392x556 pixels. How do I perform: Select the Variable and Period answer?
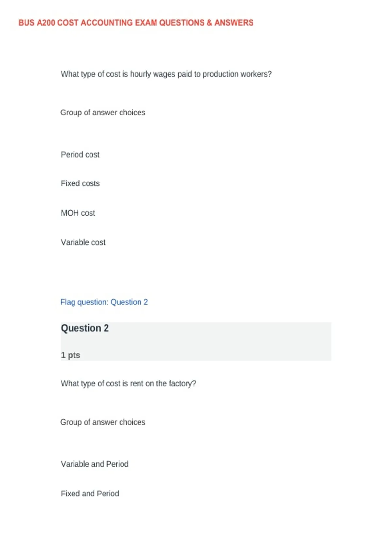click(x=94, y=464)
